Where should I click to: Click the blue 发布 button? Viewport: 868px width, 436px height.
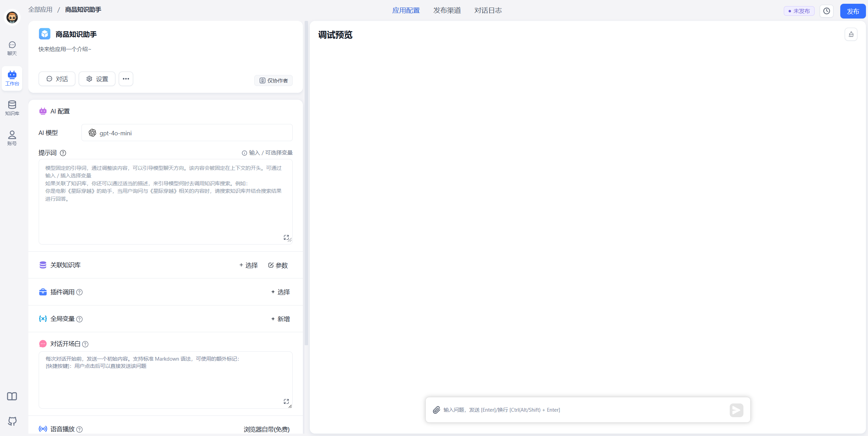[x=853, y=11]
